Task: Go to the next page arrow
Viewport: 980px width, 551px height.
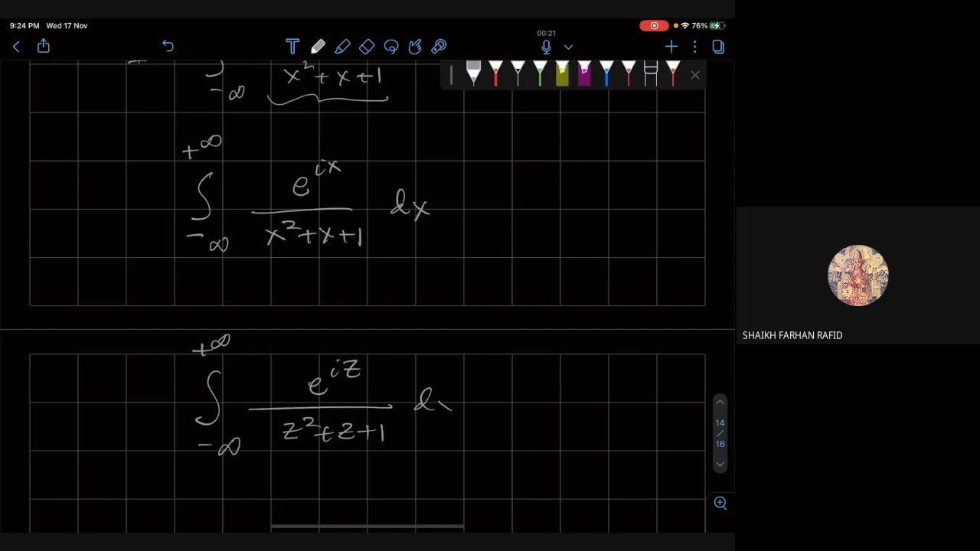Action: [720, 464]
